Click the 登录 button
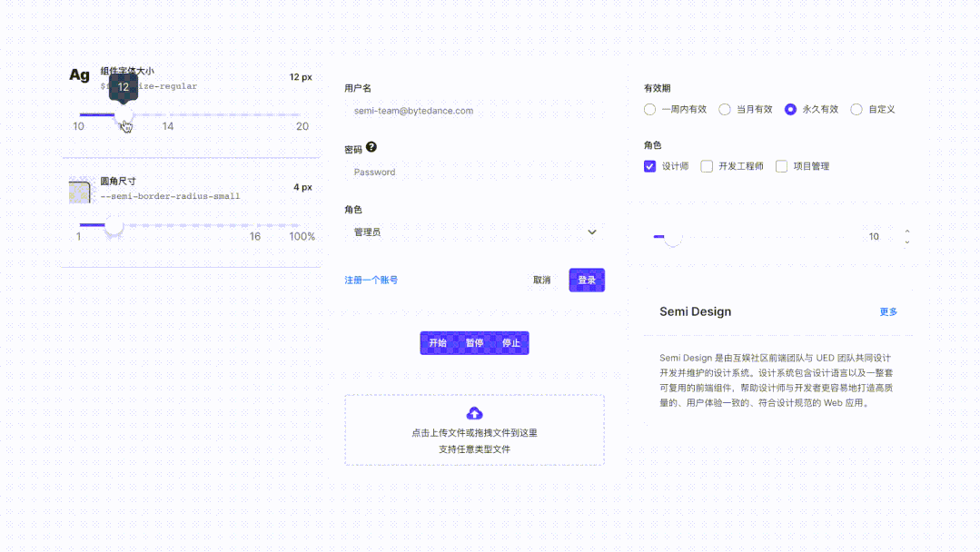Image resolution: width=980 pixels, height=552 pixels. tap(586, 280)
